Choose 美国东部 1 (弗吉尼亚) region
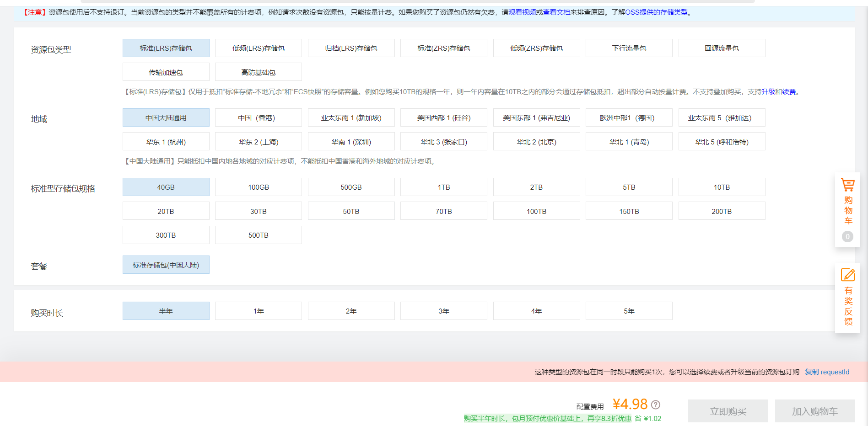This screenshot has width=868, height=426. [x=536, y=117]
